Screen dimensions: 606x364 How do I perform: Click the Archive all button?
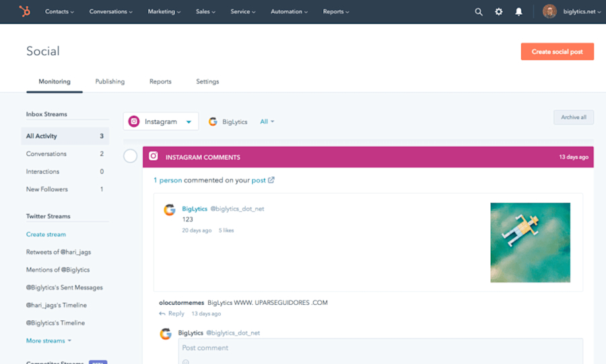[x=574, y=117]
